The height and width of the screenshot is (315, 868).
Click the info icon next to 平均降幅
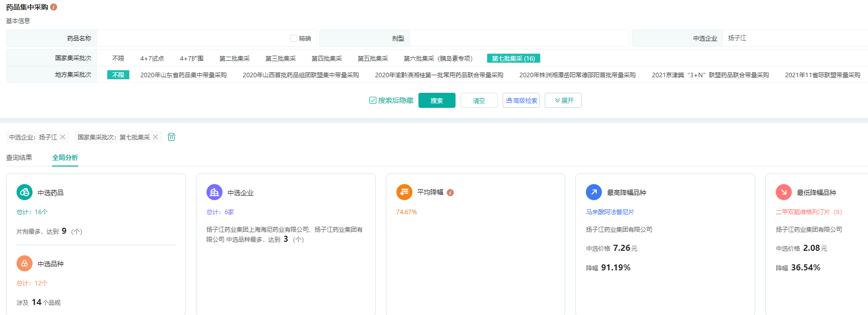pos(450,193)
